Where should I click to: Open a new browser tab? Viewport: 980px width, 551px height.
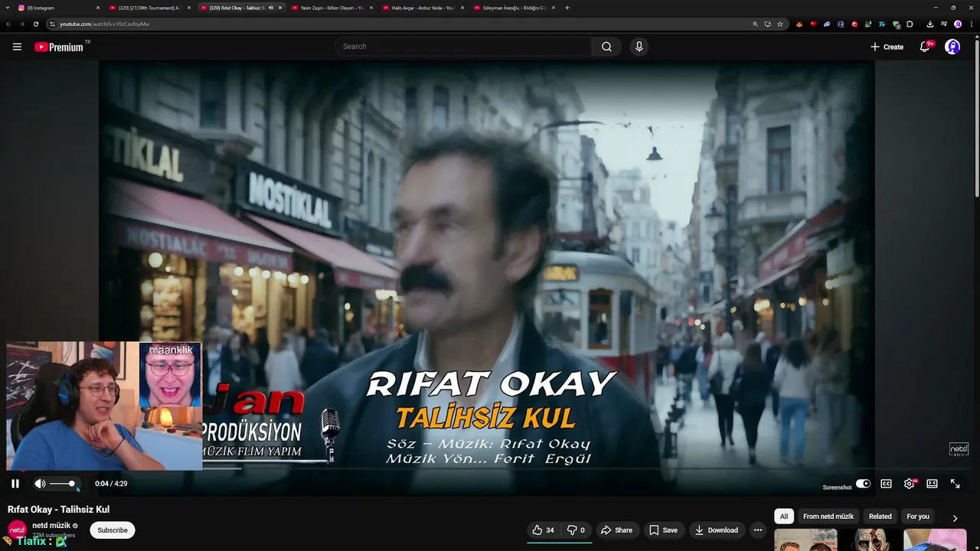tap(567, 8)
